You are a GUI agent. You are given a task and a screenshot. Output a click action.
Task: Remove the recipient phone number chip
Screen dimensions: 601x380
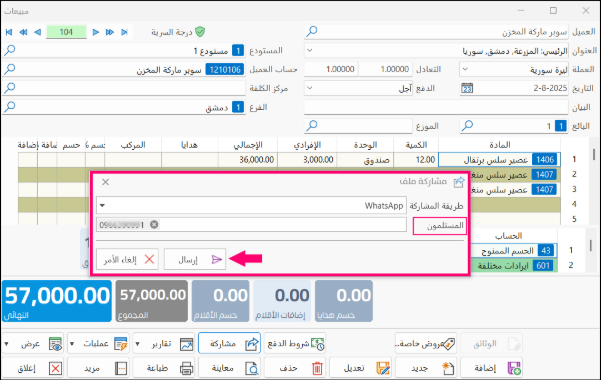tap(154, 225)
